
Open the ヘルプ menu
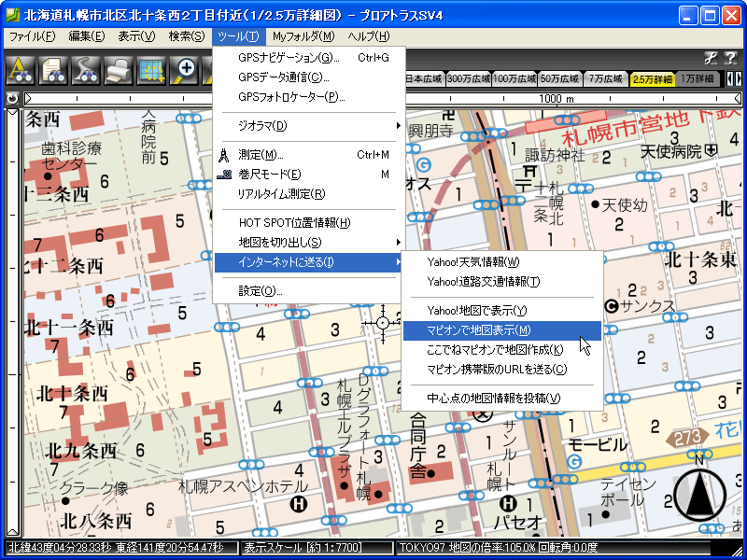[368, 36]
